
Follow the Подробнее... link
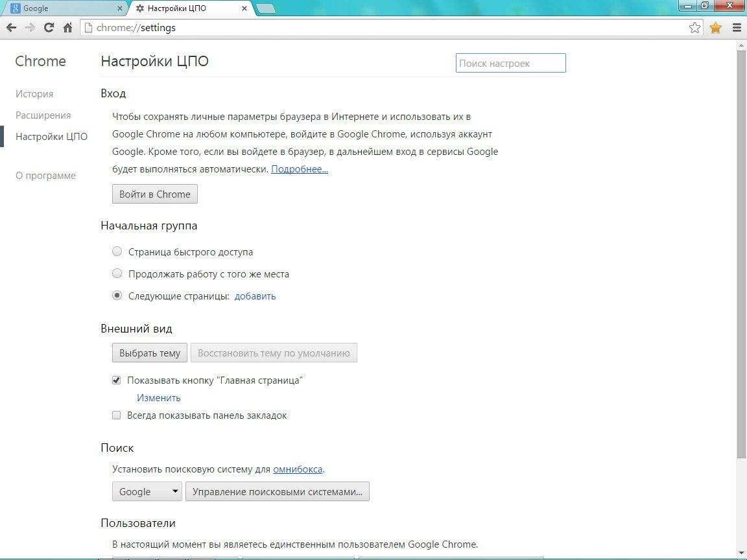[300, 169]
